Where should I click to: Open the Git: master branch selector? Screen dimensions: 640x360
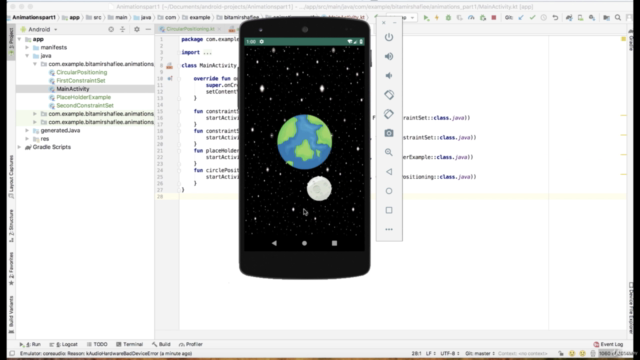click(480, 353)
